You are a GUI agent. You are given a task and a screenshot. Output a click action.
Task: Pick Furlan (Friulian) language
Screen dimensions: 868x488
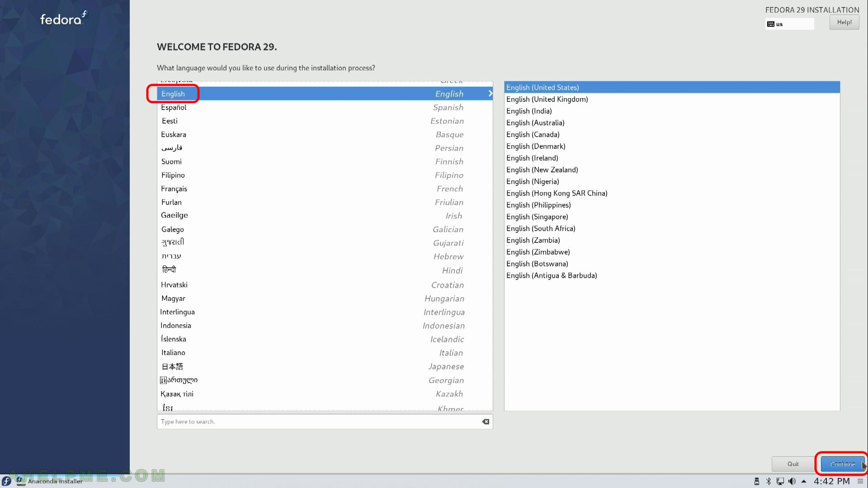tap(325, 202)
